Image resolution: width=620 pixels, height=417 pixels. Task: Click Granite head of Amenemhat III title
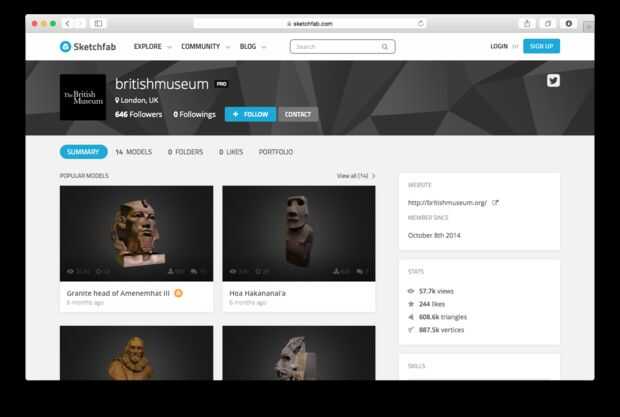click(x=118, y=293)
